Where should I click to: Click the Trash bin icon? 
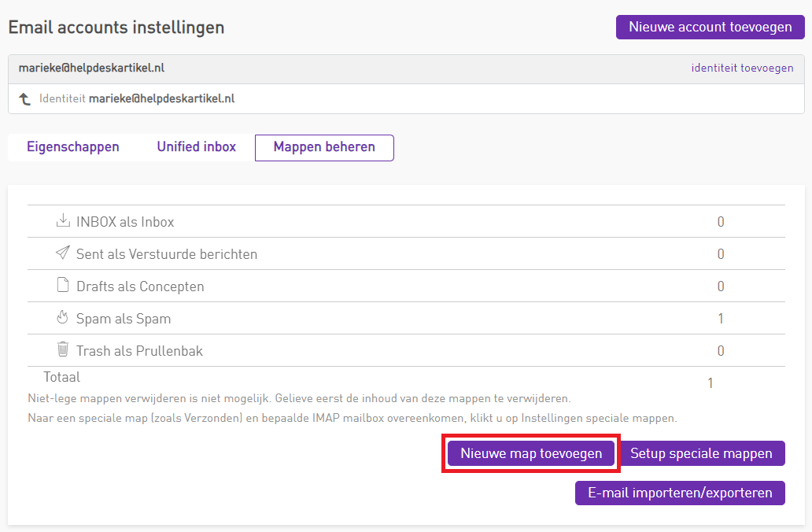pyautogui.click(x=63, y=350)
